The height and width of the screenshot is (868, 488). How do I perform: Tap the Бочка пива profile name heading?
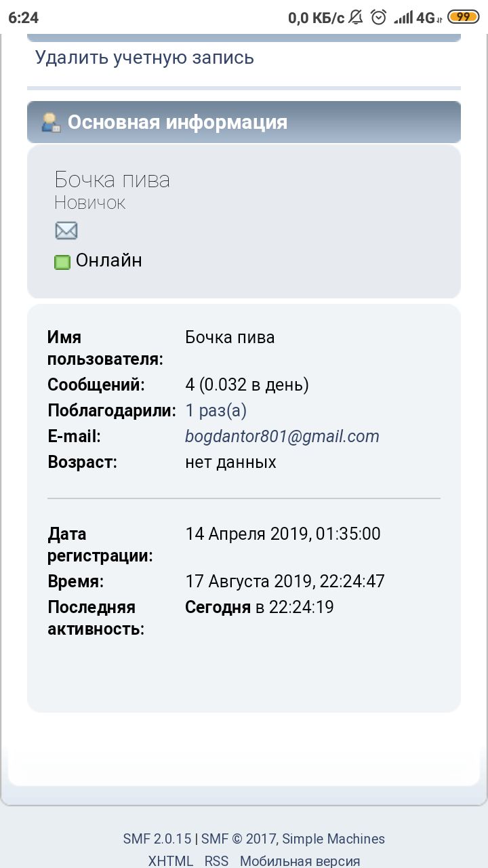click(x=112, y=180)
